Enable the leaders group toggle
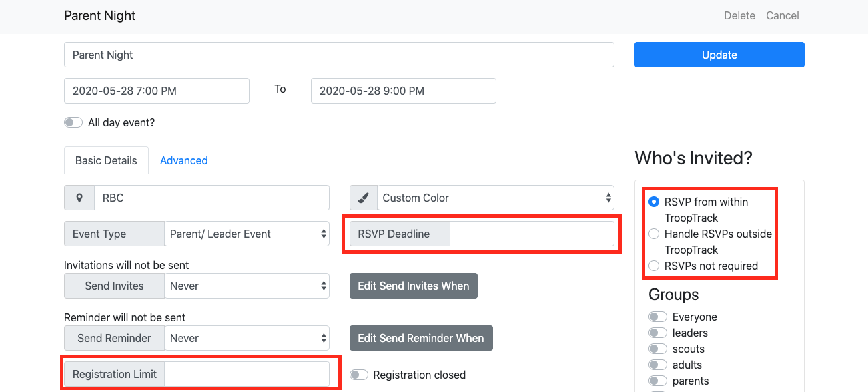This screenshot has width=868, height=392. click(x=658, y=333)
